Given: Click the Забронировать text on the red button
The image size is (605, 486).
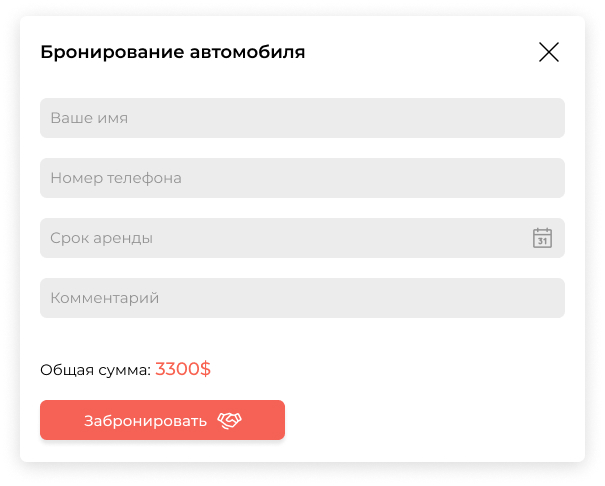Looking at the screenshot, I should tap(145, 421).
